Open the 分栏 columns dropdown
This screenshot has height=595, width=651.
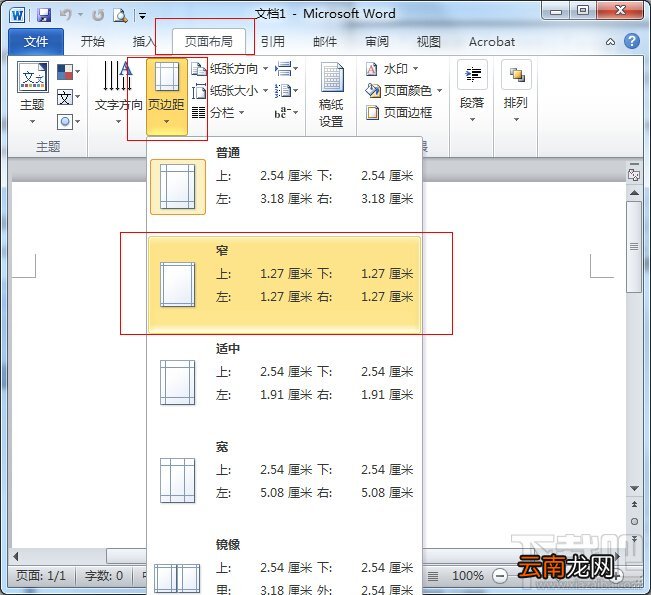218,113
